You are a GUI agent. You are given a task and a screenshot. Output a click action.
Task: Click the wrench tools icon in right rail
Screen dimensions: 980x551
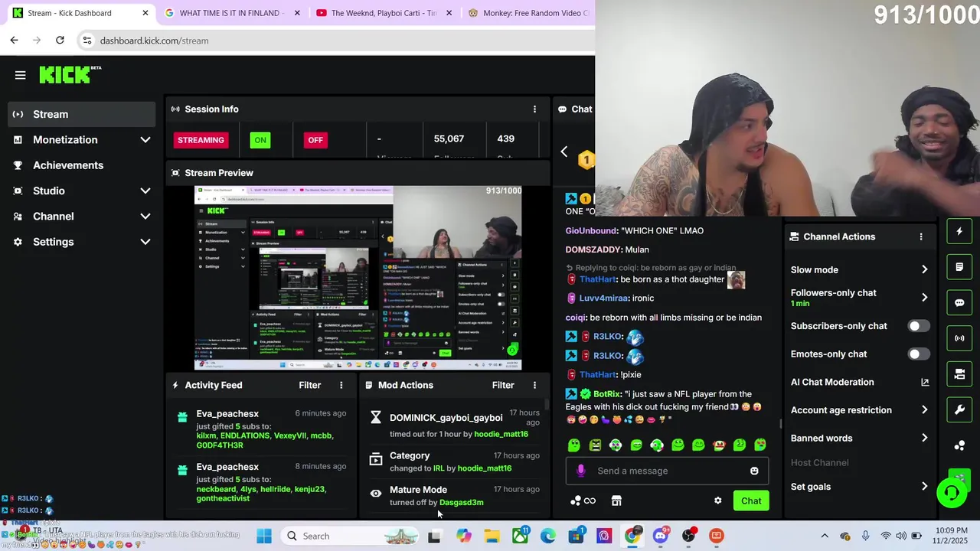tap(959, 409)
